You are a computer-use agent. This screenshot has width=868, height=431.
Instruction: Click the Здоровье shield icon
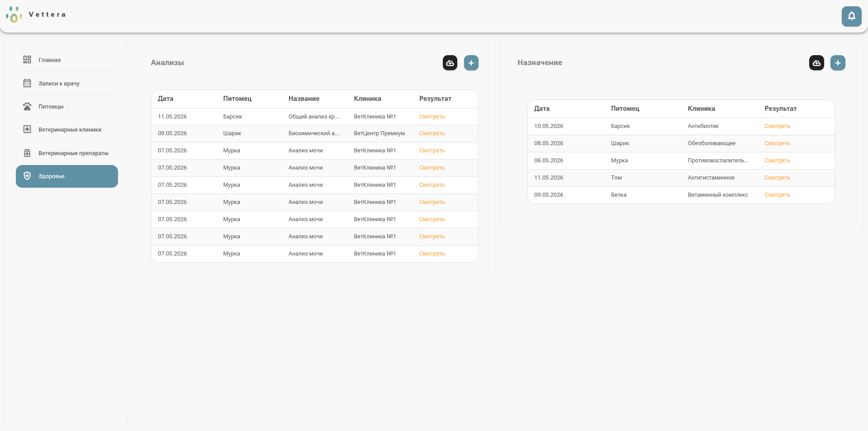(27, 176)
